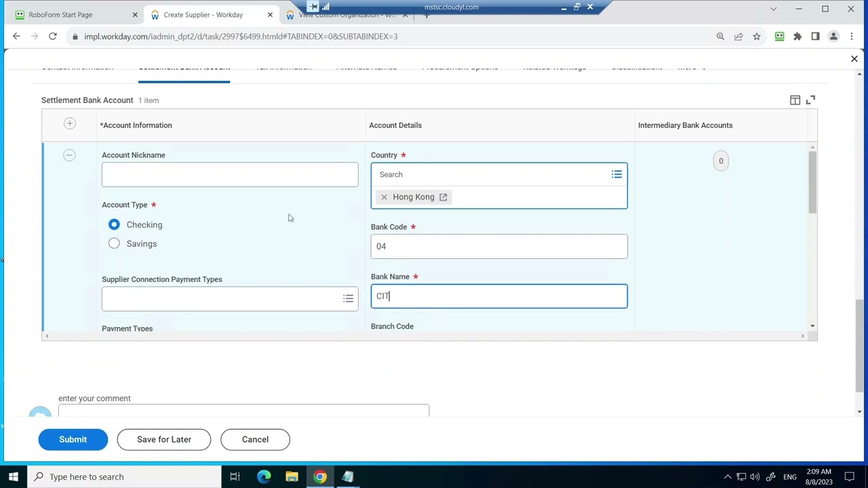View the Intermediary Bank Accounts count 0
This screenshot has height=488, width=868.
point(721,161)
